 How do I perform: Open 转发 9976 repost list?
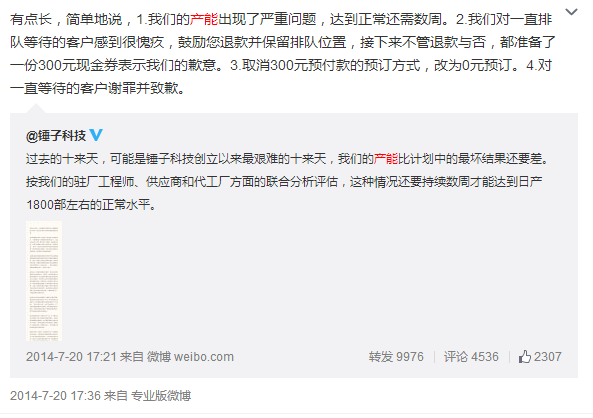pos(396,357)
